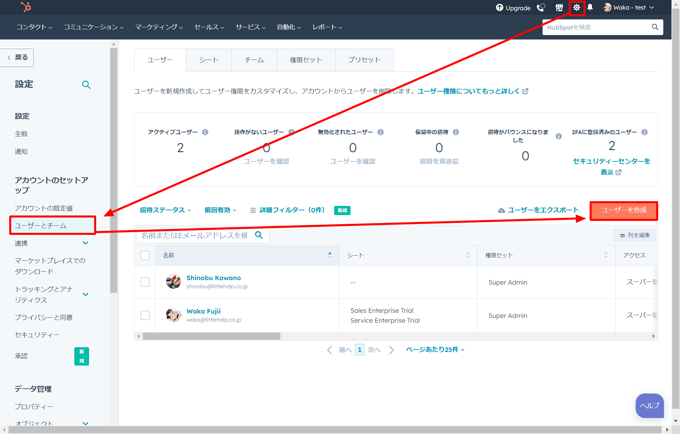
Task: Click the name or email search field
Action: click(195, 235)
